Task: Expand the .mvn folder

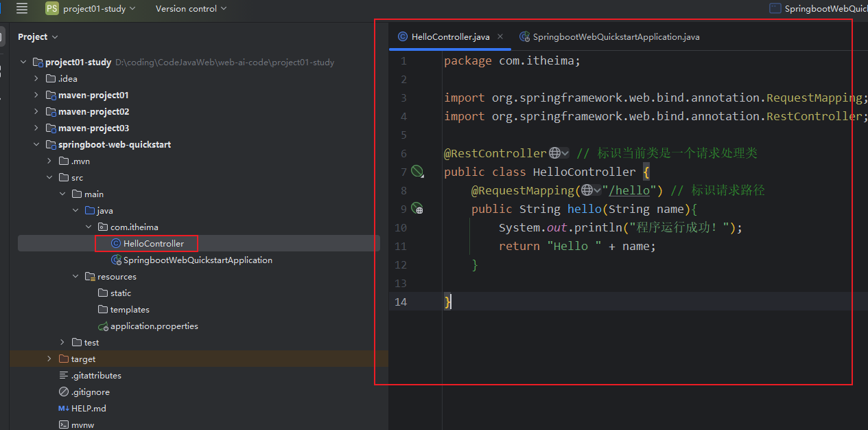Action: [x=49, y=161]
